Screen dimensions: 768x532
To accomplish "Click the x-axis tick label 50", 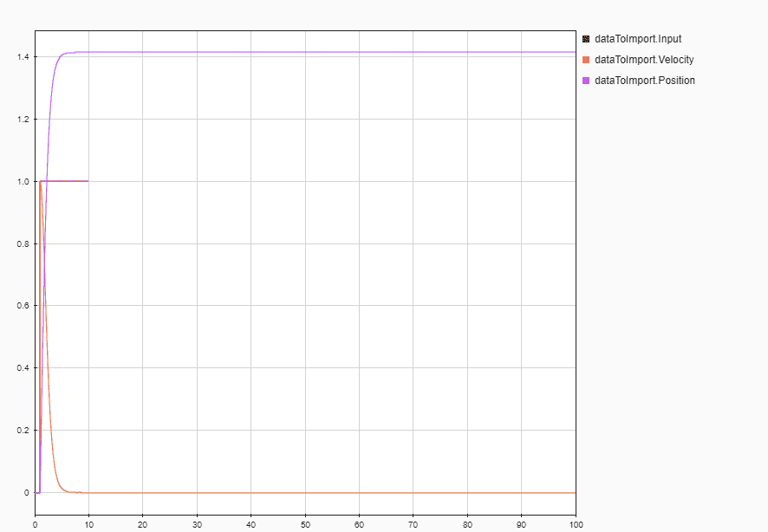I will coord(305,524).
